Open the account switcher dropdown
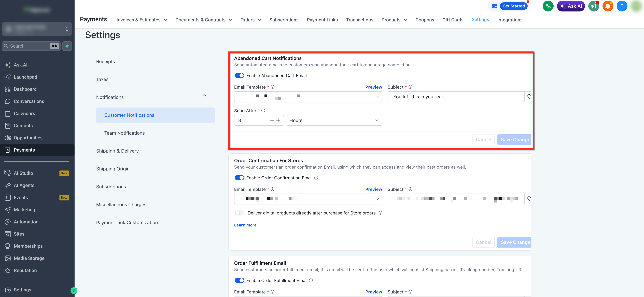 pos(37,29)
